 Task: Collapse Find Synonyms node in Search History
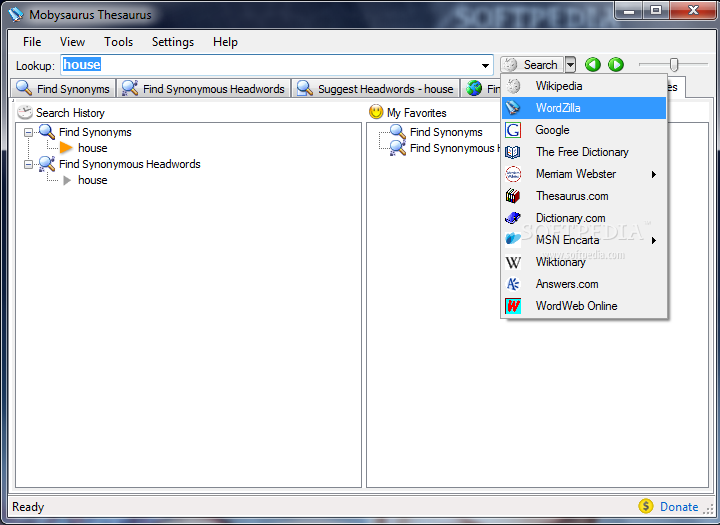tap(28, 132)
